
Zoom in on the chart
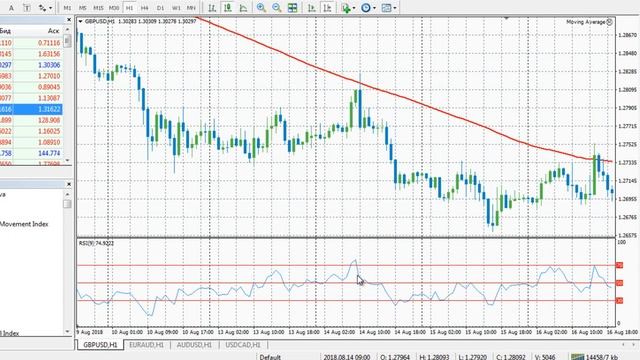coord(261,8)
